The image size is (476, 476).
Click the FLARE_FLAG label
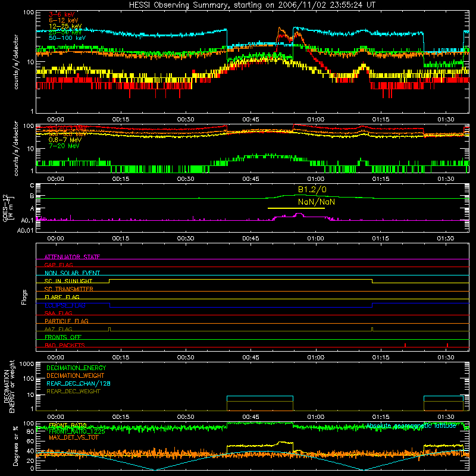pyautogui.click(x=62, y=297)
